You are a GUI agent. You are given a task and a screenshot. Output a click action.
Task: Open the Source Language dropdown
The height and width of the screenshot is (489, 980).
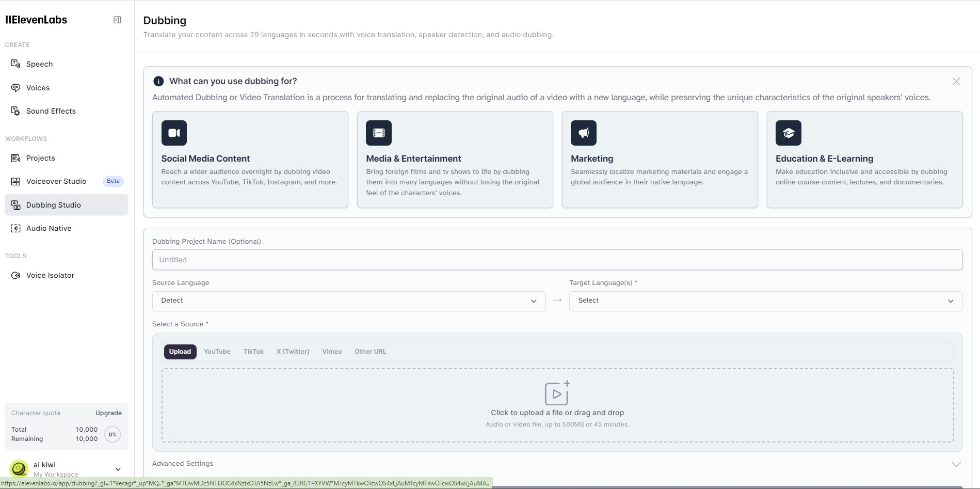coord(349,301)
